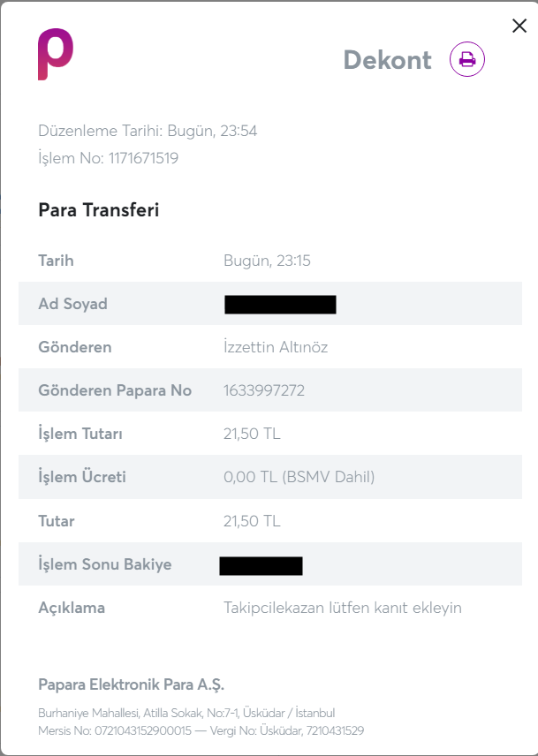538x756 pixels.
Task: Click the İşlem Ücreti 0,00 TL value
Action: (299, 477)
